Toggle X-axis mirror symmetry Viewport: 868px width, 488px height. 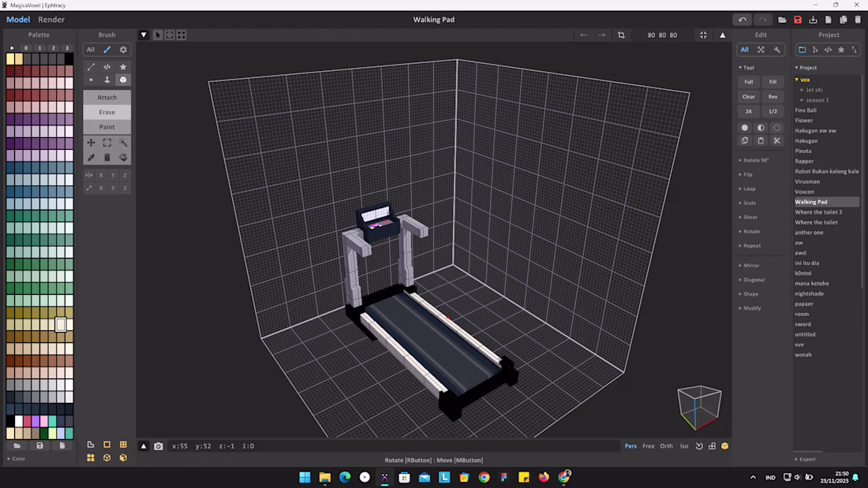tap(101, 175)
